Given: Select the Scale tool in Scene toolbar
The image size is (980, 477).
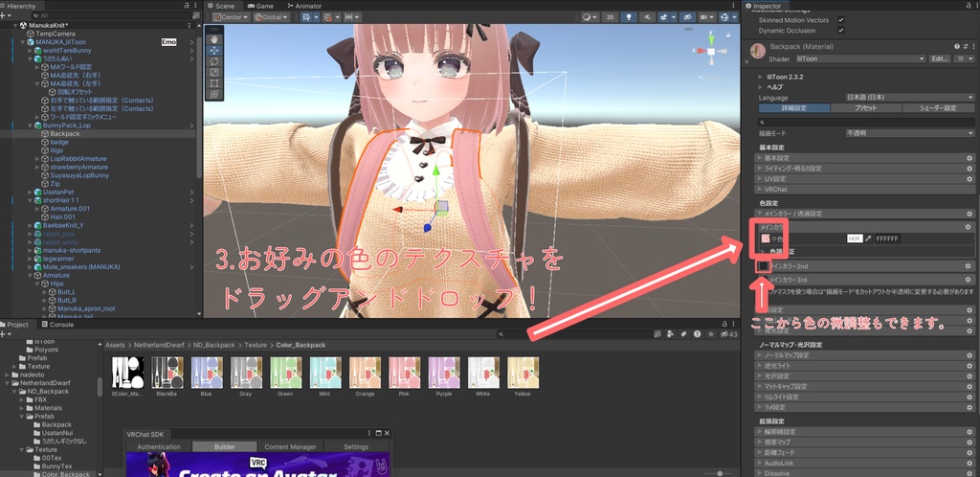Looking at the screenshot, I should (x=214, y=72).
